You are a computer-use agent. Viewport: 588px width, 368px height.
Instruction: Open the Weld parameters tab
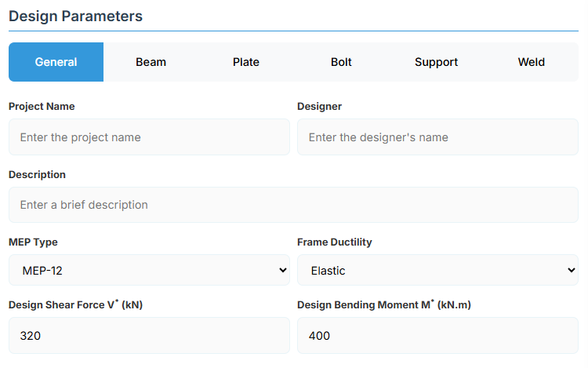(x=531, y=62)
